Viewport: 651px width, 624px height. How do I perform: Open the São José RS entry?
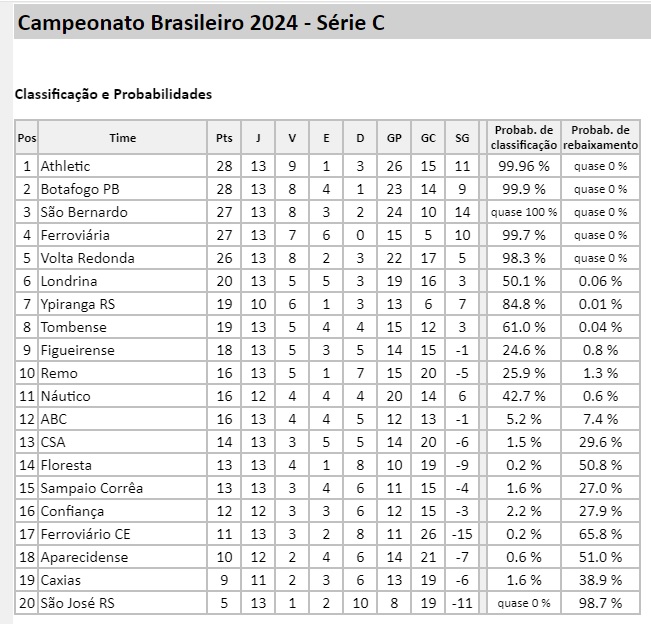coord(82,603)
